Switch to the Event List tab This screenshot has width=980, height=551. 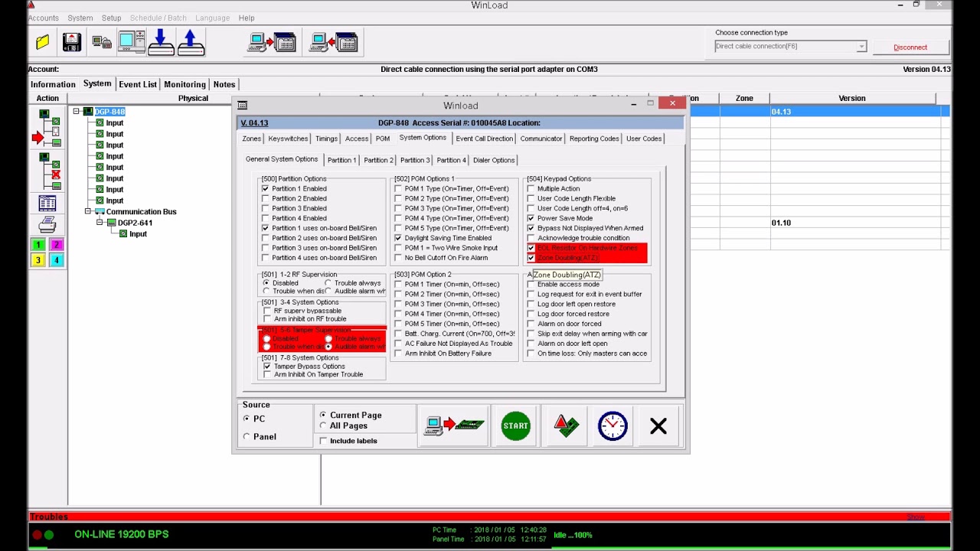[138, 84]
